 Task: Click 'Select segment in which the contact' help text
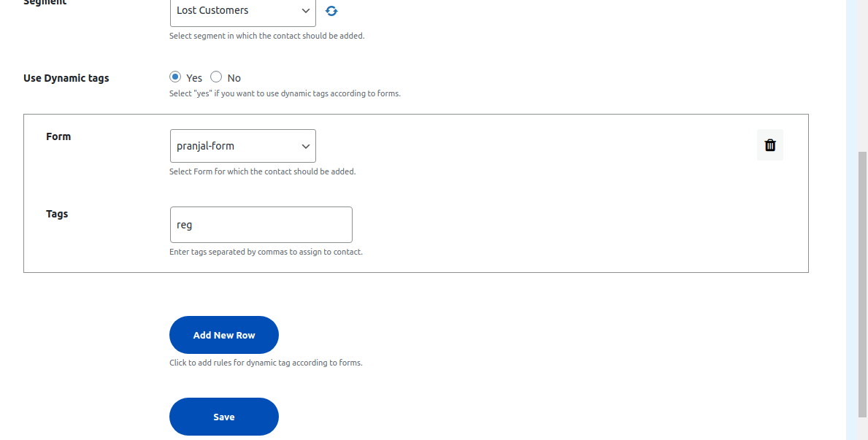click(x=266, y=36)
